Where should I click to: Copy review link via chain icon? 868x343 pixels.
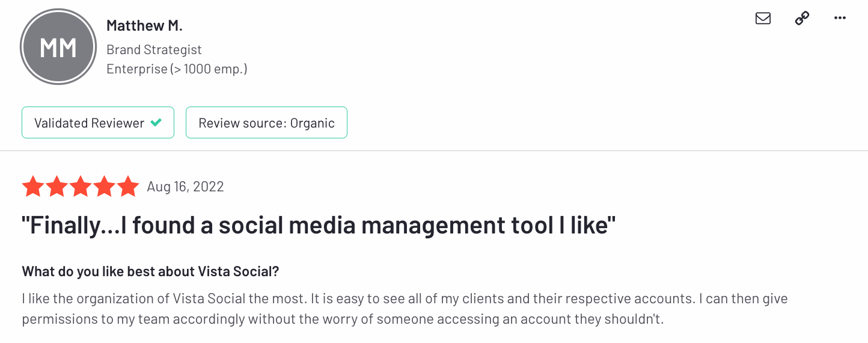pos(802,19)
